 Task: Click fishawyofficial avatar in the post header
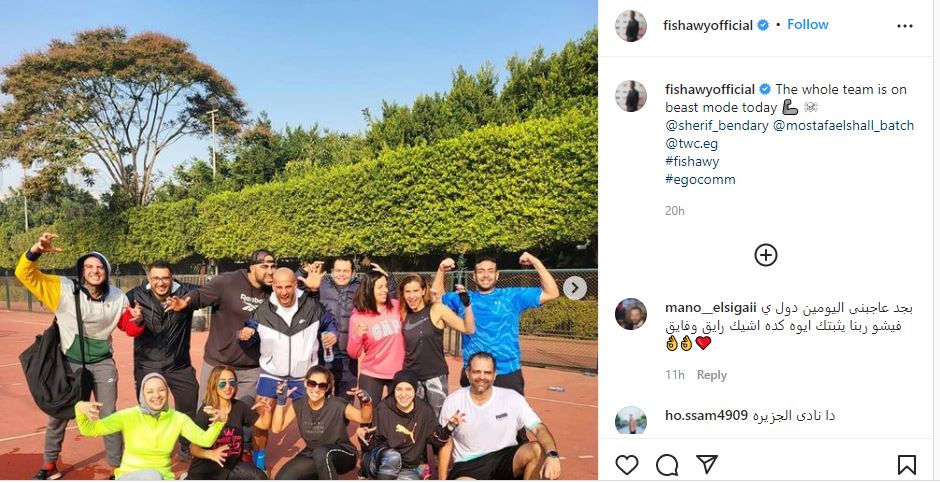[631, 26]
